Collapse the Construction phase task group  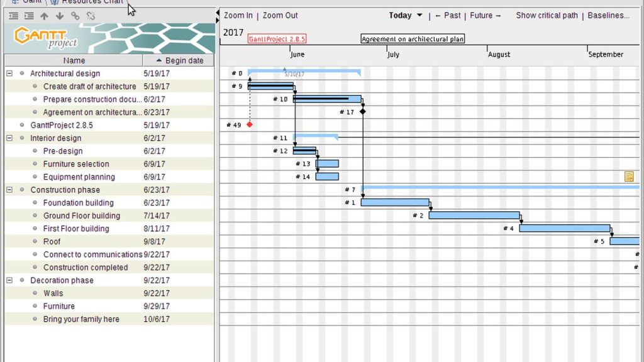pyautogui.click(x=9, y=190)
